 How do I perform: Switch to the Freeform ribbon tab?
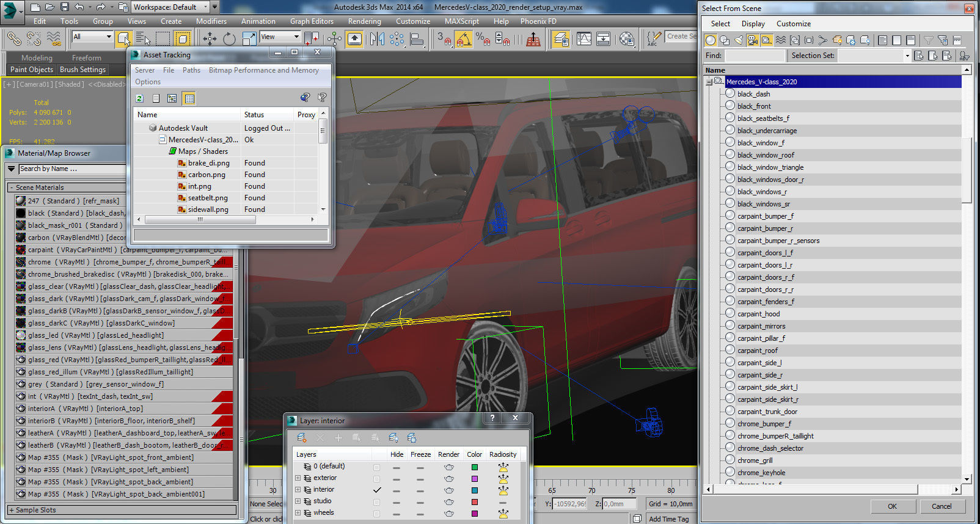click(x=87, y=57)
